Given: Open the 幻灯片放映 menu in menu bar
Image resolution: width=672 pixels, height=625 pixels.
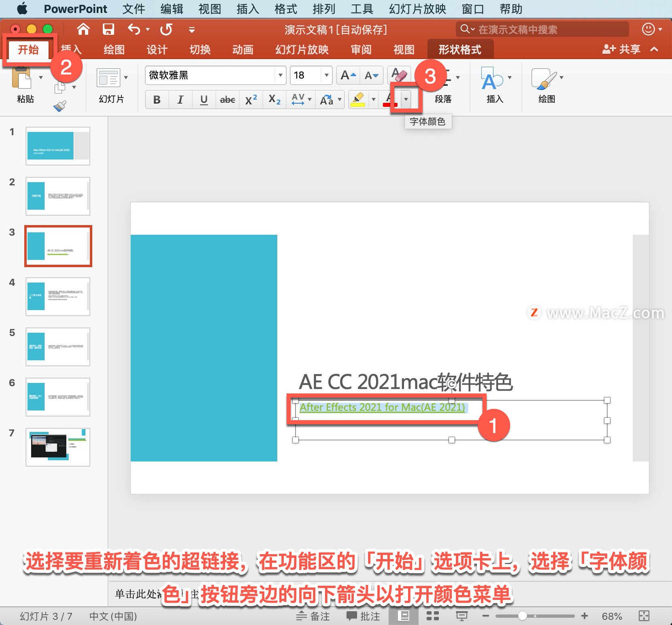Looking at the screenshot, I should (x=417, y=9).
